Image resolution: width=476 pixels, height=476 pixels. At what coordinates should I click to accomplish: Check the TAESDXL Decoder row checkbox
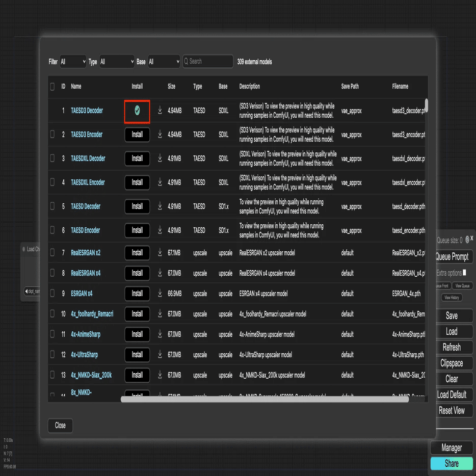52,158
